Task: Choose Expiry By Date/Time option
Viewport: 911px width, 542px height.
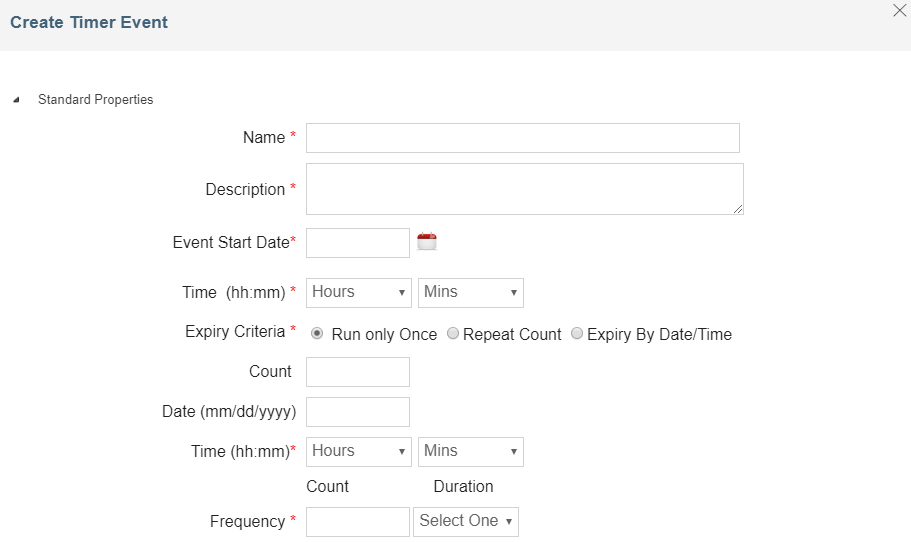Action: [x=577, y=334]
